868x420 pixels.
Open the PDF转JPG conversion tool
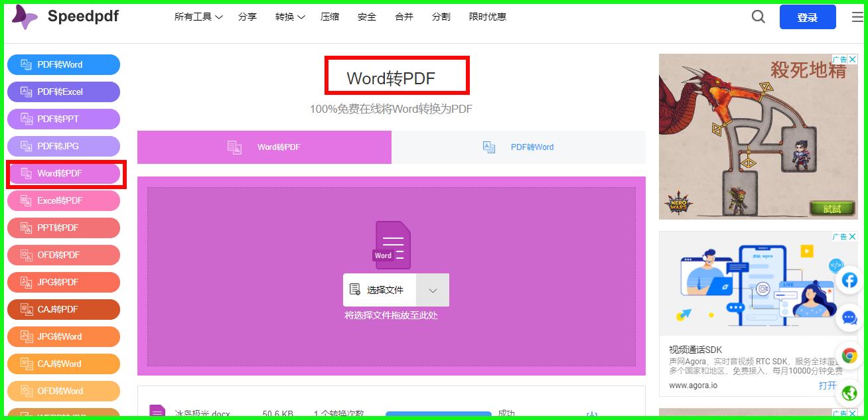(x=64, y=146)
